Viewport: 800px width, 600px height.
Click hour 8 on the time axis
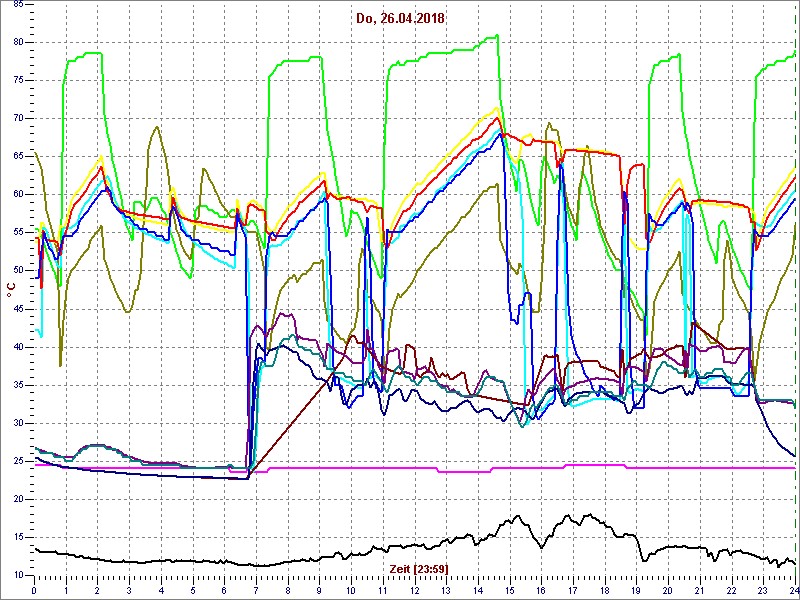[x=288, y=590]
